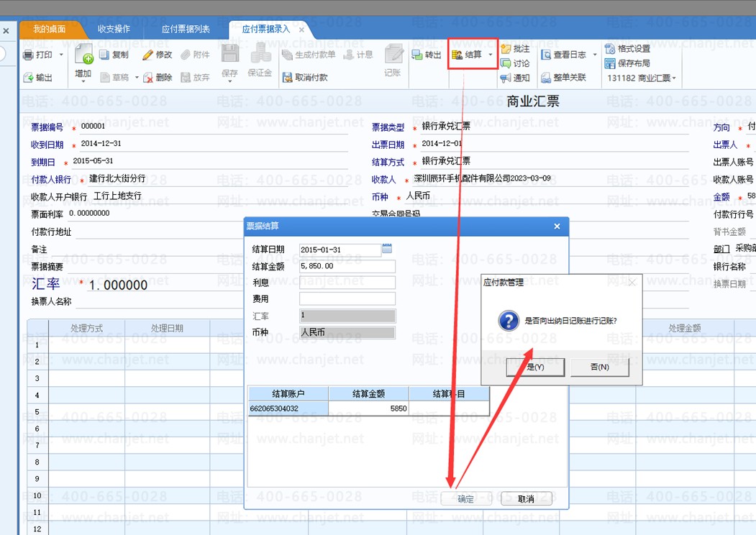Click the 批注 annotation icon
This screenshot has height=535, width=756.
(506, 49)
